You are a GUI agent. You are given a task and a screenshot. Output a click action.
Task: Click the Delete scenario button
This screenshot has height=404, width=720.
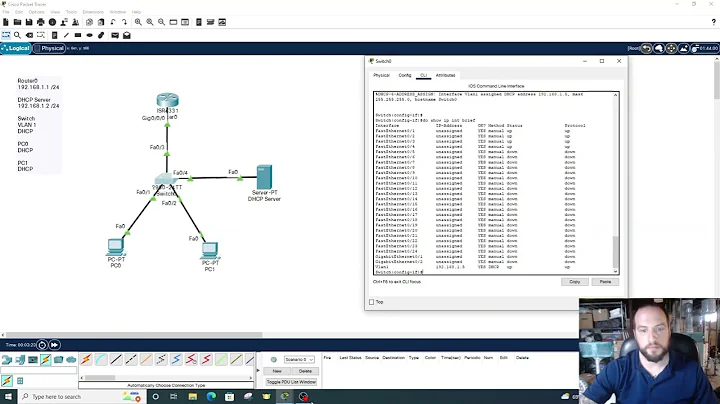pyautogui.click(x=305, y=371)
